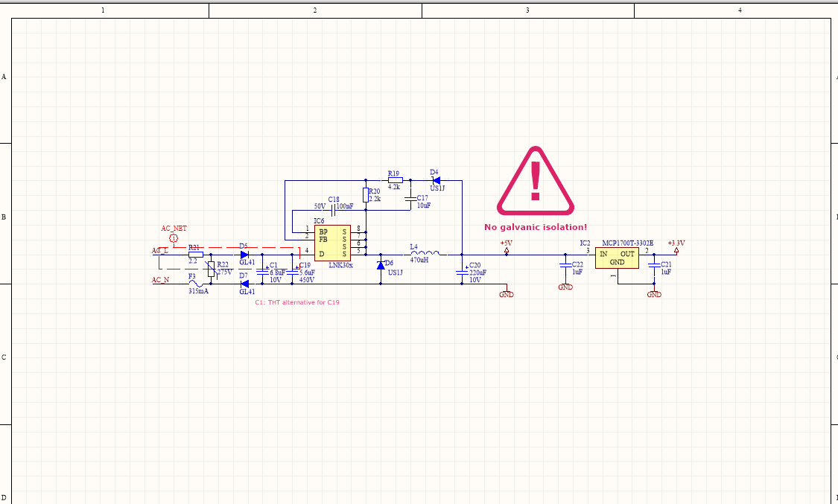The image size is (838, 504).
Task: Select the LNK30x part name text
Action: [340, 265]
